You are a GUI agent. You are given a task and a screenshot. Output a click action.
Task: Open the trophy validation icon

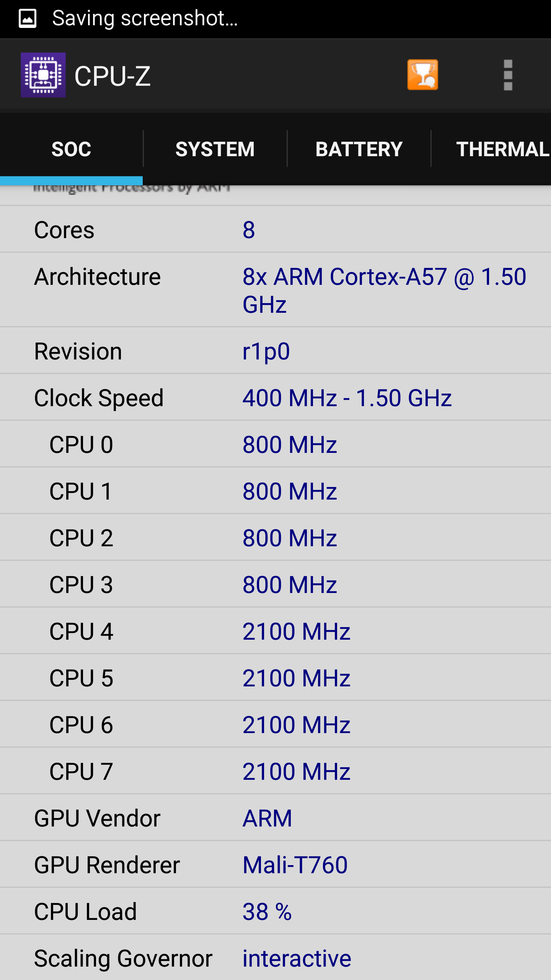[x=422, y=75]
